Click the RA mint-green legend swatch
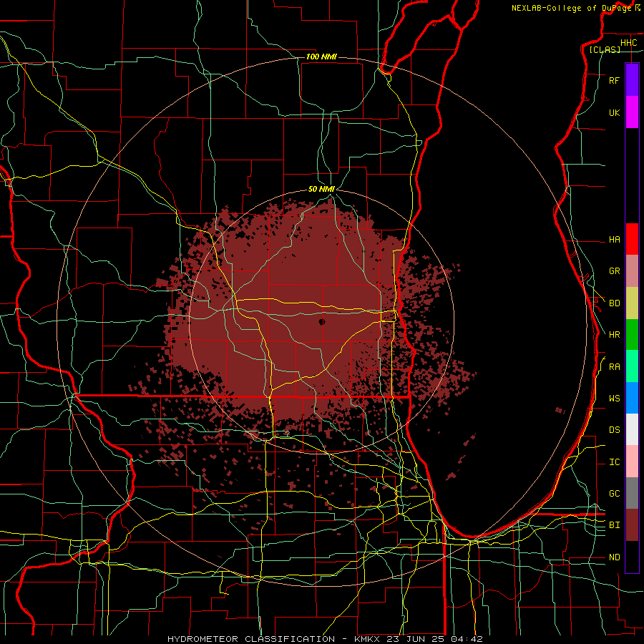The image size is (644, 644). (632, 366)
